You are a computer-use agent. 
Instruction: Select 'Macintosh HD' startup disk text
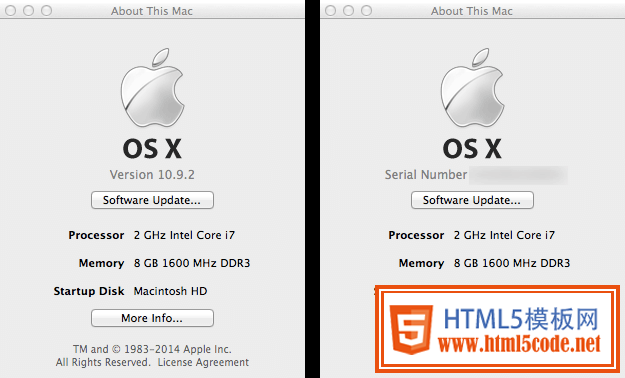tap(171, 291)
